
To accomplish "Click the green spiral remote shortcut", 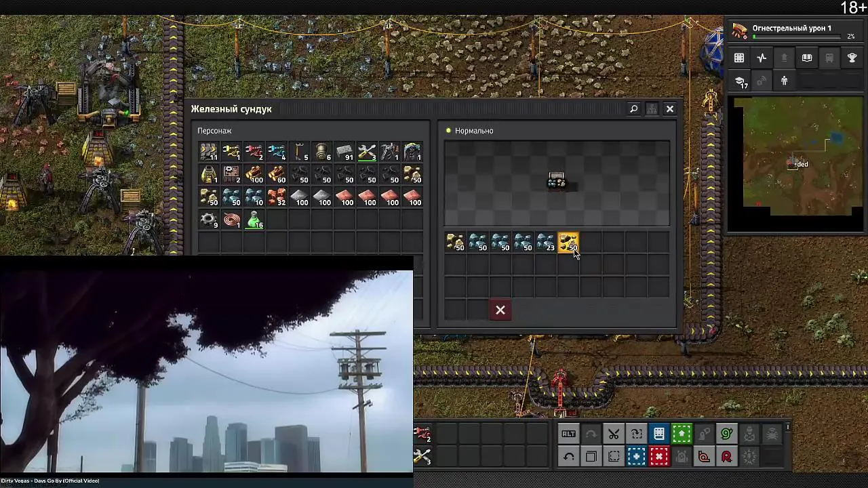I will coord(727,434).
